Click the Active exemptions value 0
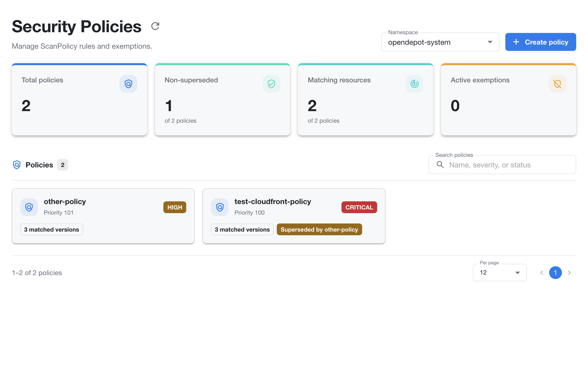Screen dimensions: 588x384 (x=455, y=106)
